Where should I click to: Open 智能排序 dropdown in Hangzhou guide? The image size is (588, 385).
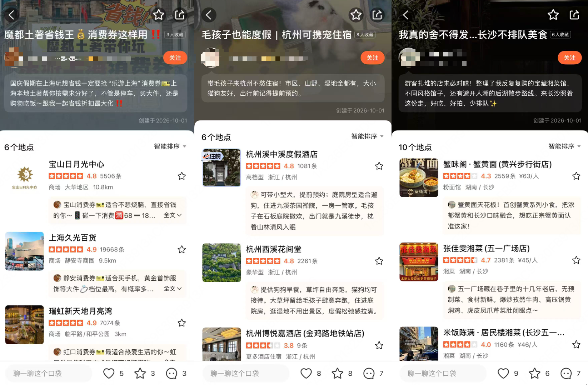pyautogui.click(x=367, y=136)
